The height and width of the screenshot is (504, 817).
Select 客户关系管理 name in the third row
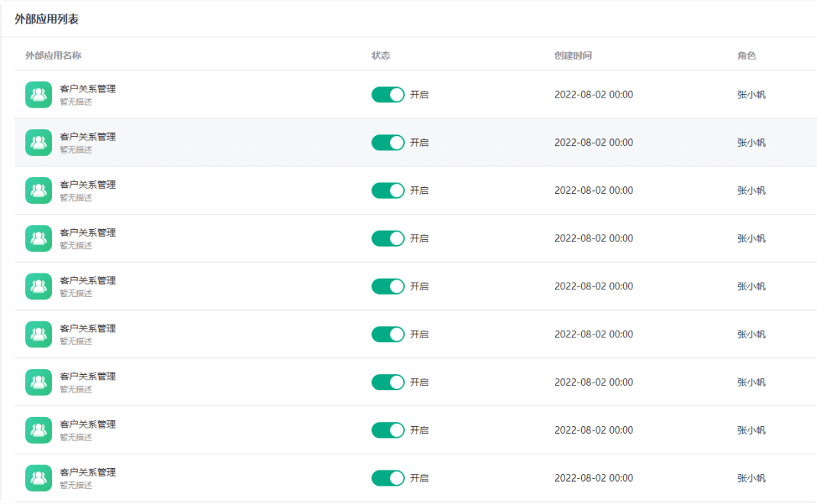88,185
